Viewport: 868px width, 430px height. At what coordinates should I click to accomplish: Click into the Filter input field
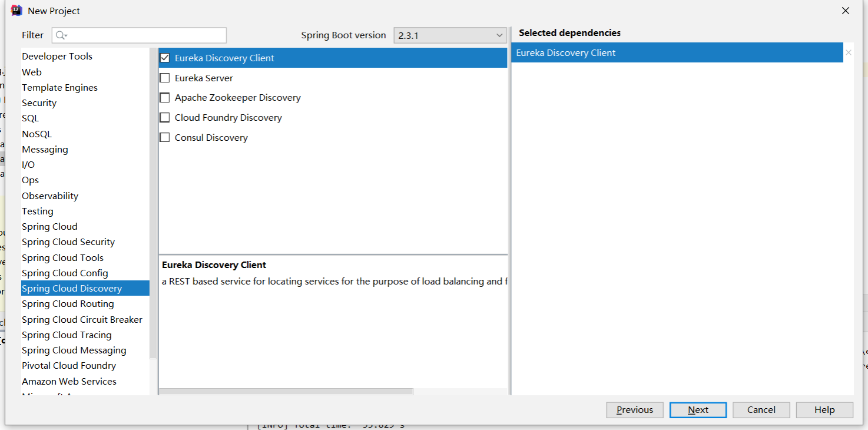click(x=139, y=35)
